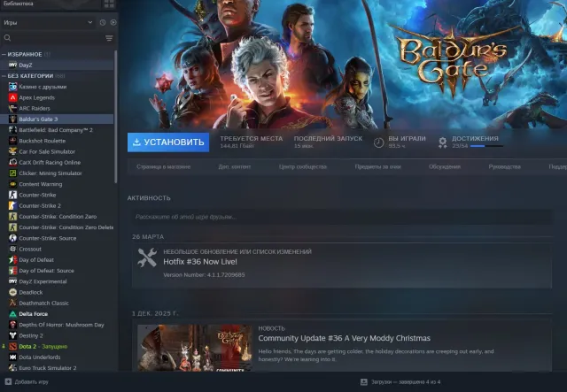Collapse the БЕЗ КАТЕГОРИИ category

click(x=4, y=76)
